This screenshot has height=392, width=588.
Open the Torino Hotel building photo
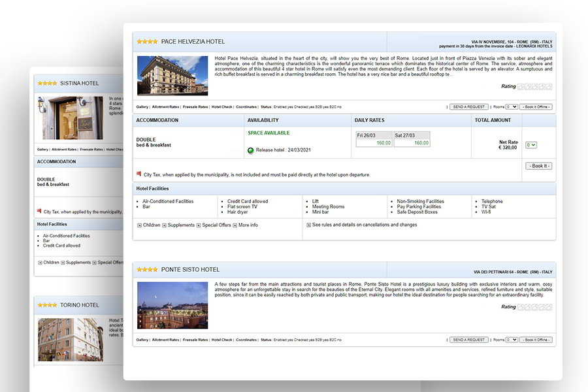point(71,340)
